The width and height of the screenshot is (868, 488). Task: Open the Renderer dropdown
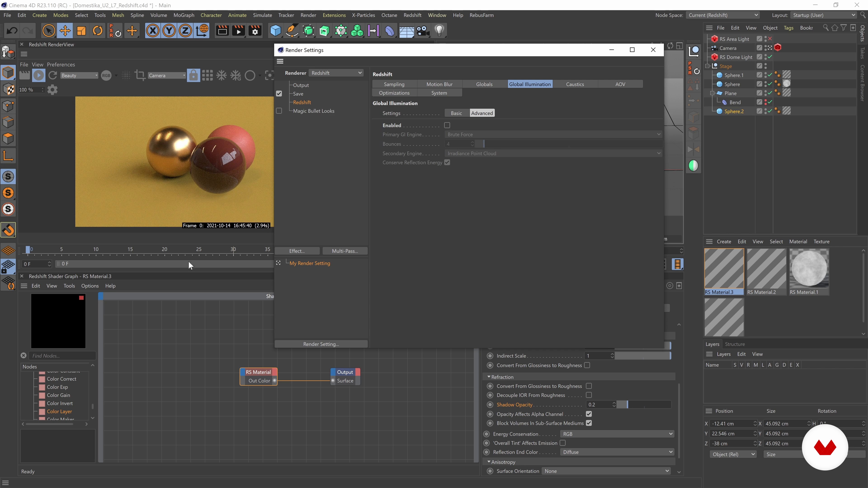336,73
